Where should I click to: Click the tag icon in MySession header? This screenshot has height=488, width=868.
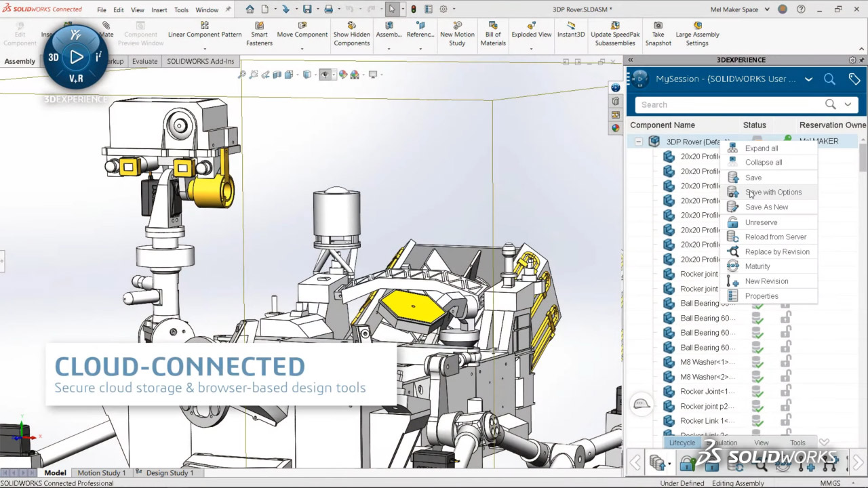(854, 79)
